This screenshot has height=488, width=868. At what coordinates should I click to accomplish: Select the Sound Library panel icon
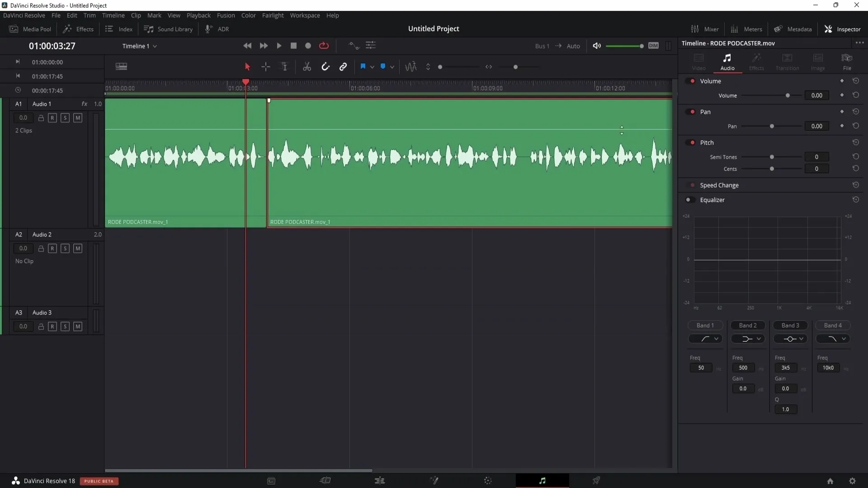point(148,29)
